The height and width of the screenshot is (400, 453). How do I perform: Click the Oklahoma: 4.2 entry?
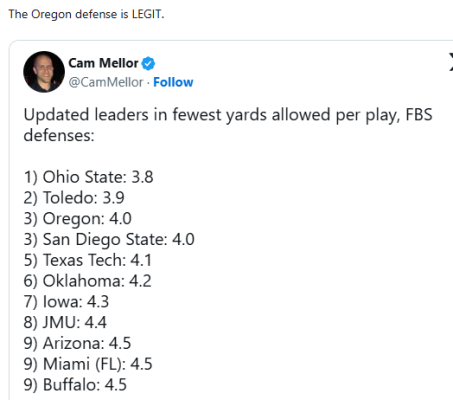coord(87,281)
